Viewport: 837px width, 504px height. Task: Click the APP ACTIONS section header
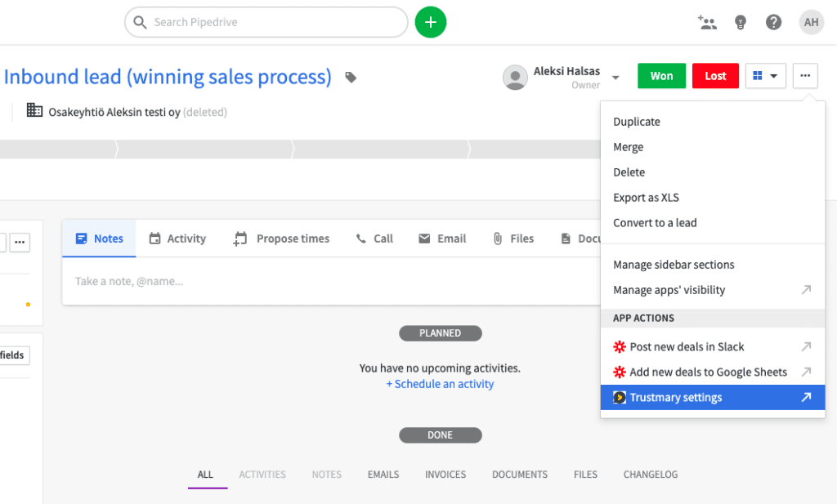coord(713,318)
